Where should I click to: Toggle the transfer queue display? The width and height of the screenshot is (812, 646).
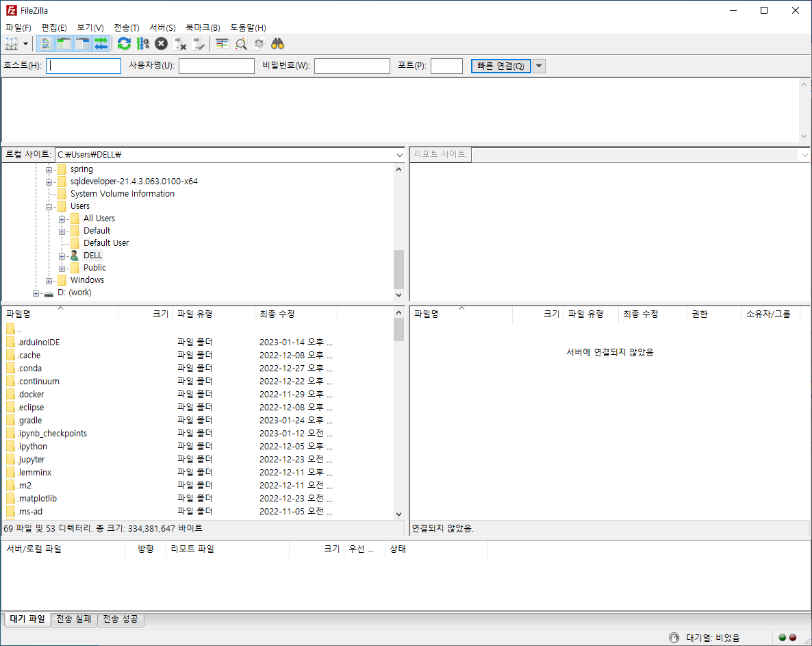pos(101,44)
